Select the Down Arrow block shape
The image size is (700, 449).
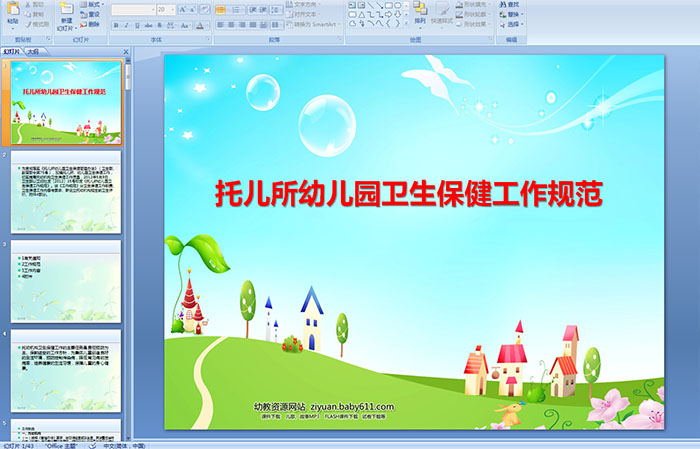coord(398,15)
